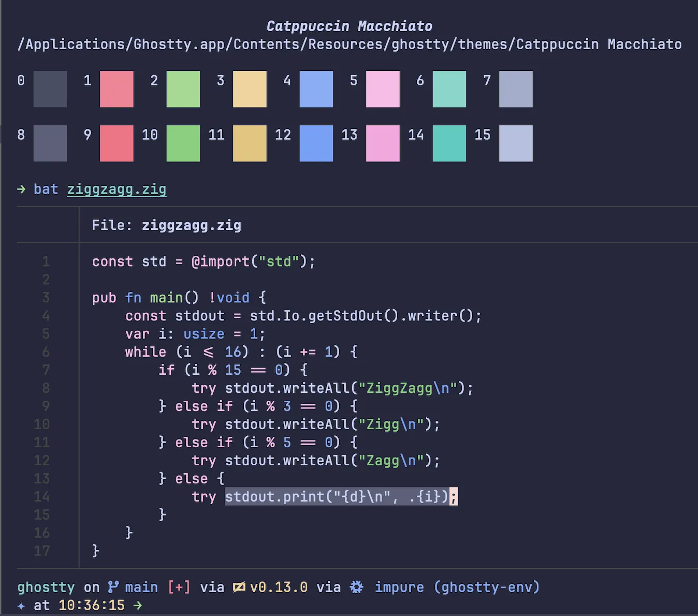This screenshot has width=698, height=616.
Task: Select the green swatch labeled 2
Action: pos(183,89)
